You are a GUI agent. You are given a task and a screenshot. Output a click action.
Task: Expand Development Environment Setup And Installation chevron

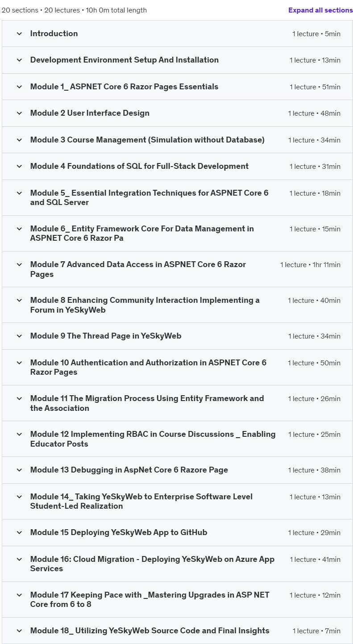pyautogui.click(x=19, y=60)
